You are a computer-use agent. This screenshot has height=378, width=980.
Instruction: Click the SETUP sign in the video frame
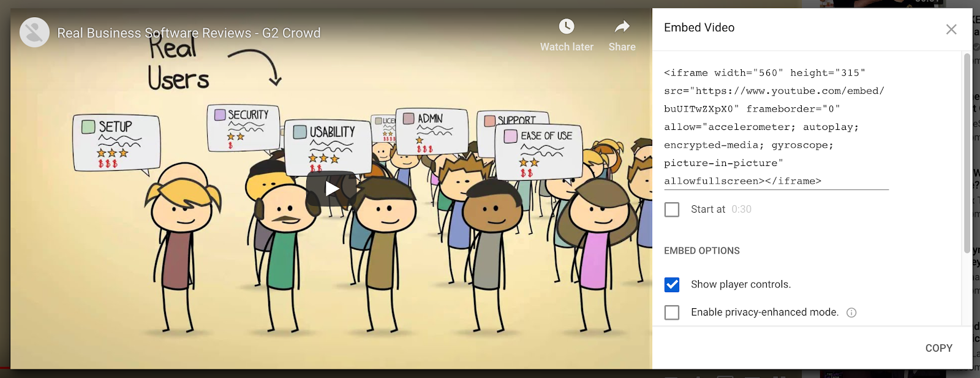click(x=116, y=143)
